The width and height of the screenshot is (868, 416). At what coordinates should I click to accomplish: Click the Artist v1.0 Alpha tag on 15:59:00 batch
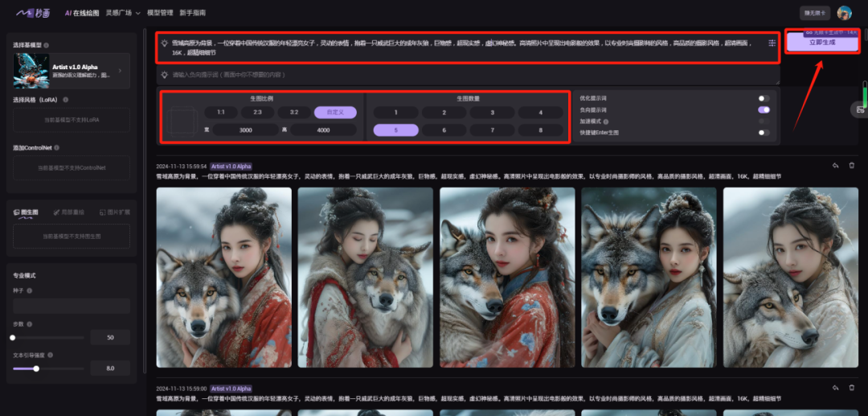(x=231, y=389)
